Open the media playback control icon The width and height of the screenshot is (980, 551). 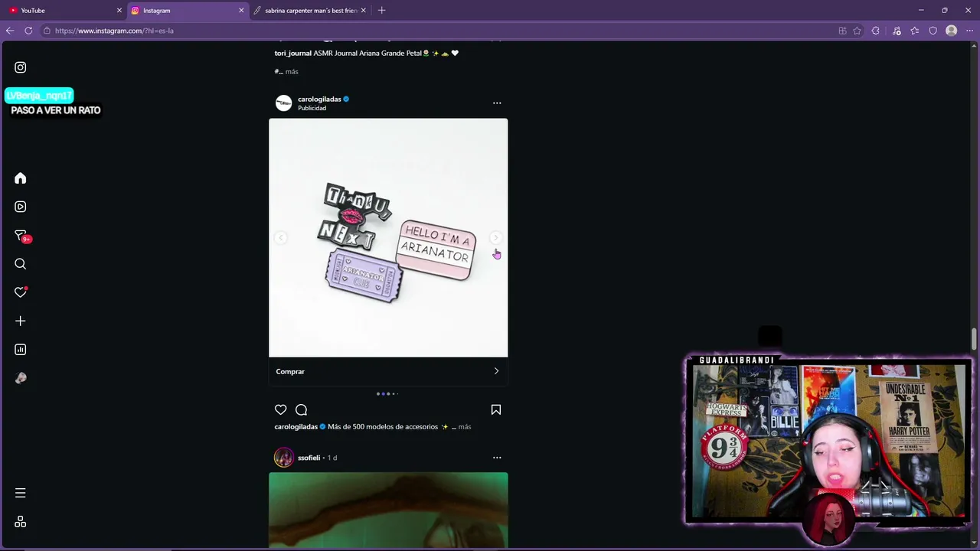897,31
